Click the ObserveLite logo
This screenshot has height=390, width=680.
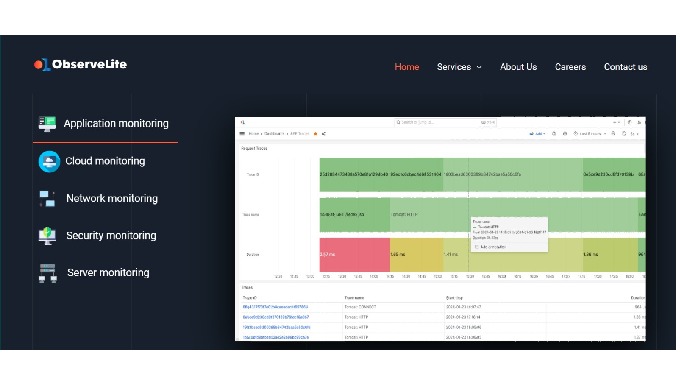(81, 64)
